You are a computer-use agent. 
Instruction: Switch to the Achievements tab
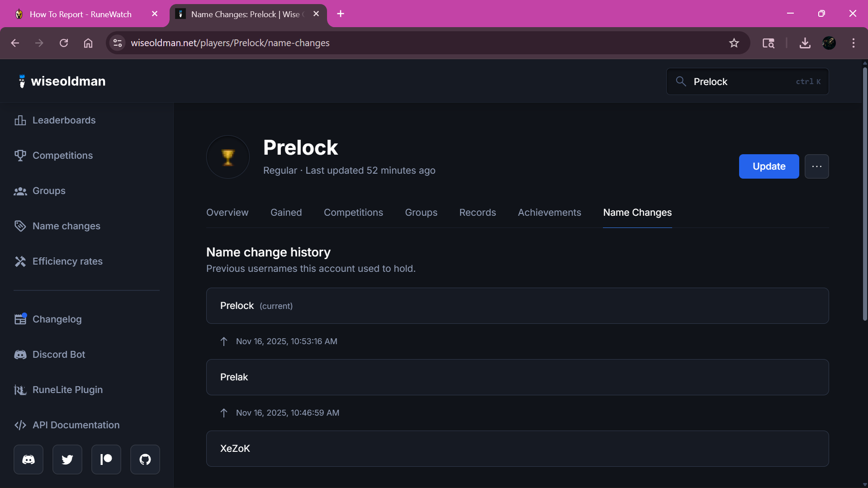pos(549,212)
